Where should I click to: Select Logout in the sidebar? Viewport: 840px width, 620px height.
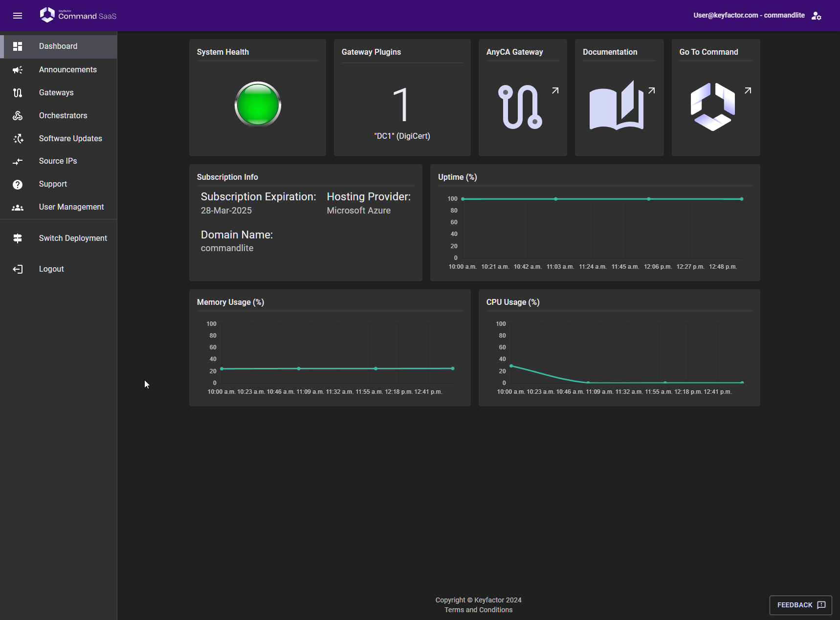pyautogui.click(x=59, y=269)
